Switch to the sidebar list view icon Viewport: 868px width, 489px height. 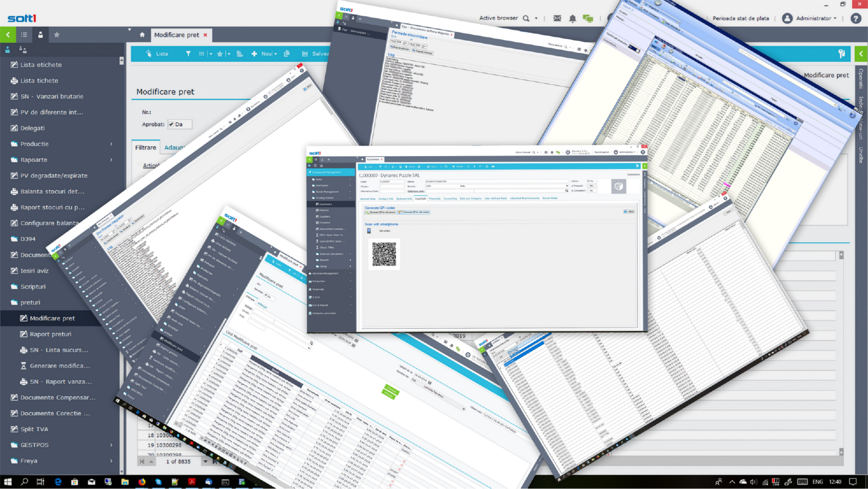point(25,35)
